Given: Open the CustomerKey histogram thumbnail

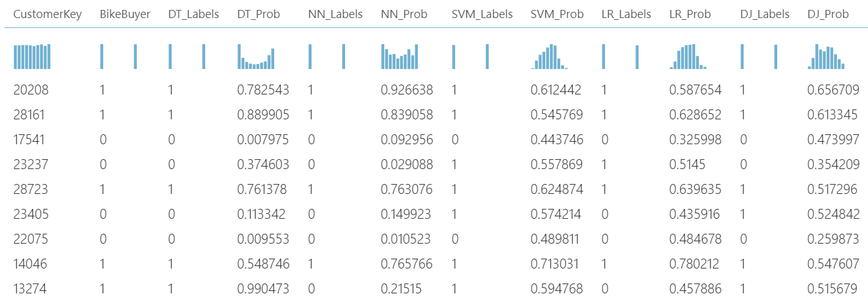Looking at the screenshot, I should tap(32, 57).
